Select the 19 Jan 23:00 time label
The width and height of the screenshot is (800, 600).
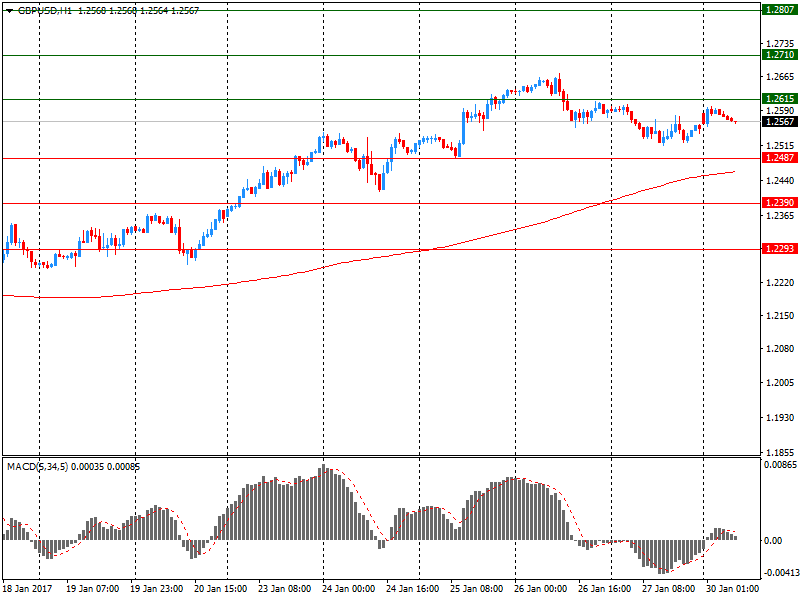coord(157,588)
